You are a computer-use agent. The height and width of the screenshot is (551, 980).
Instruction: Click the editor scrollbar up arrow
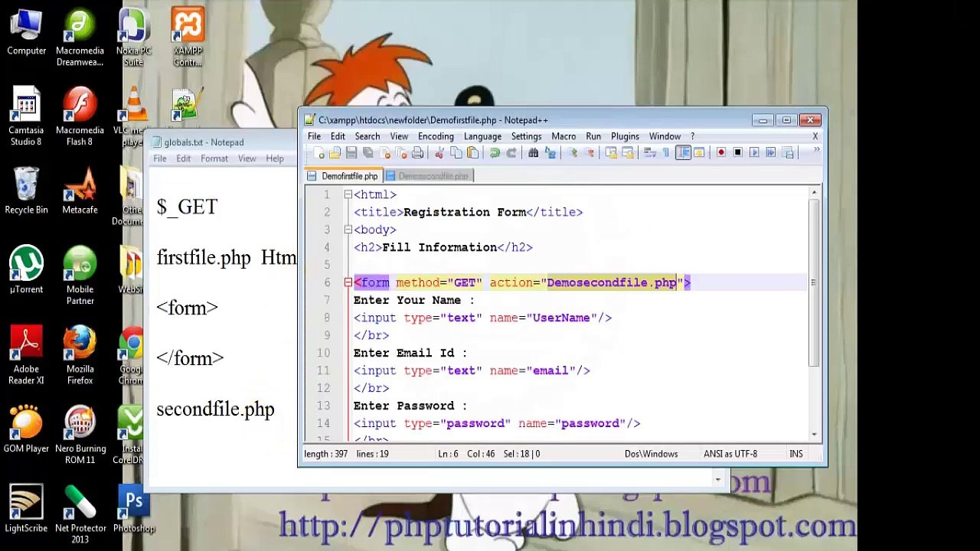point(814,193)
